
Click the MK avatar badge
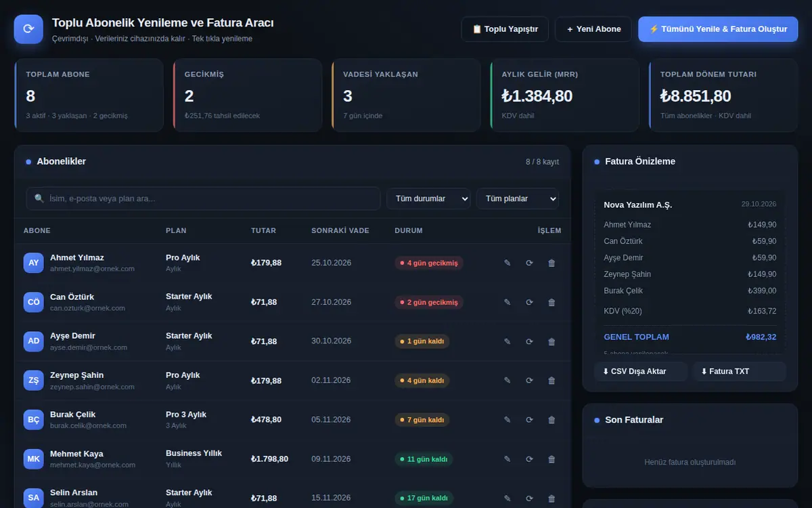pos(34,459)
